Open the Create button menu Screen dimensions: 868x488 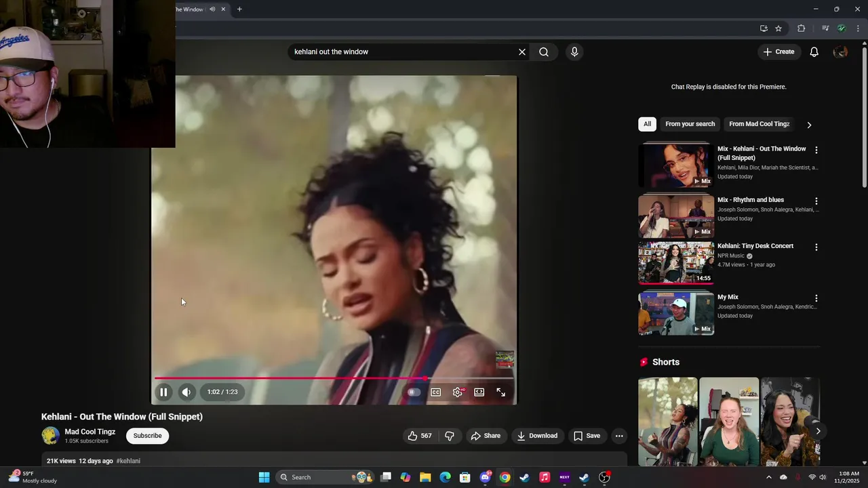pyautogui.click(x=778, y=52)
